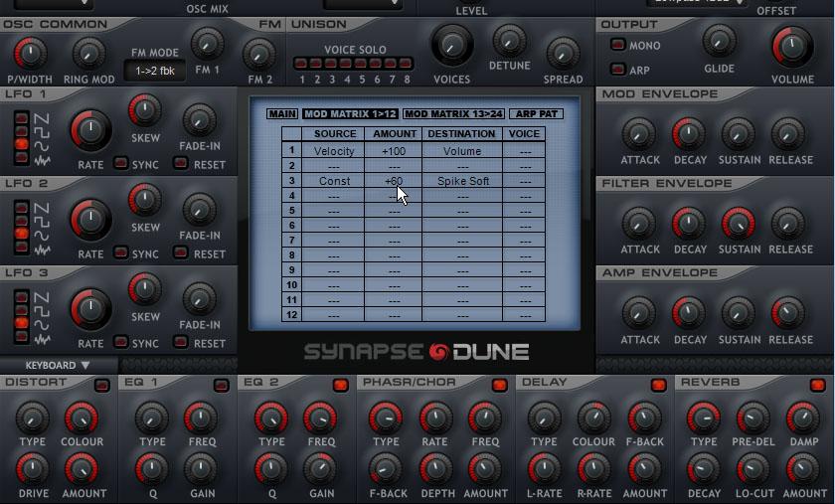
Task: Click the Voice Solo LED number 5
Action: coord(361,64)
